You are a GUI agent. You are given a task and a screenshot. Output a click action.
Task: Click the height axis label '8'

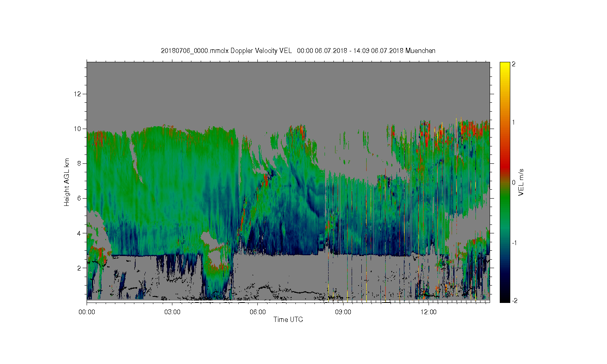point(79,163)
